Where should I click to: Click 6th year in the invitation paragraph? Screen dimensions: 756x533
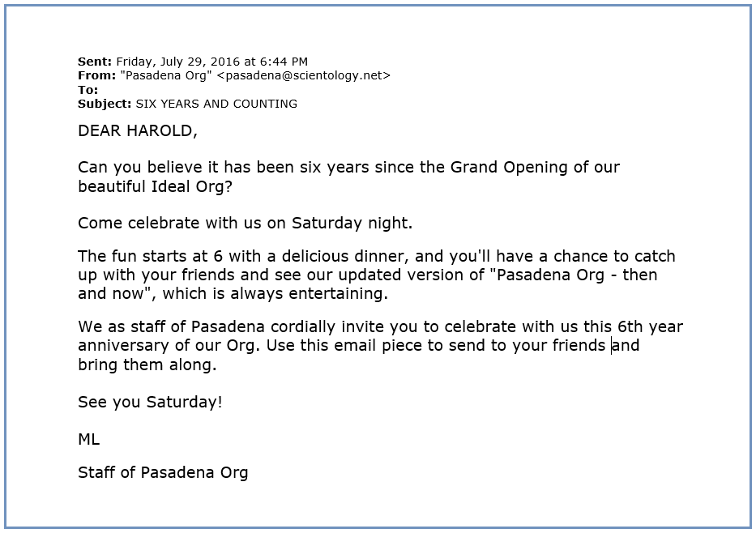650,326
